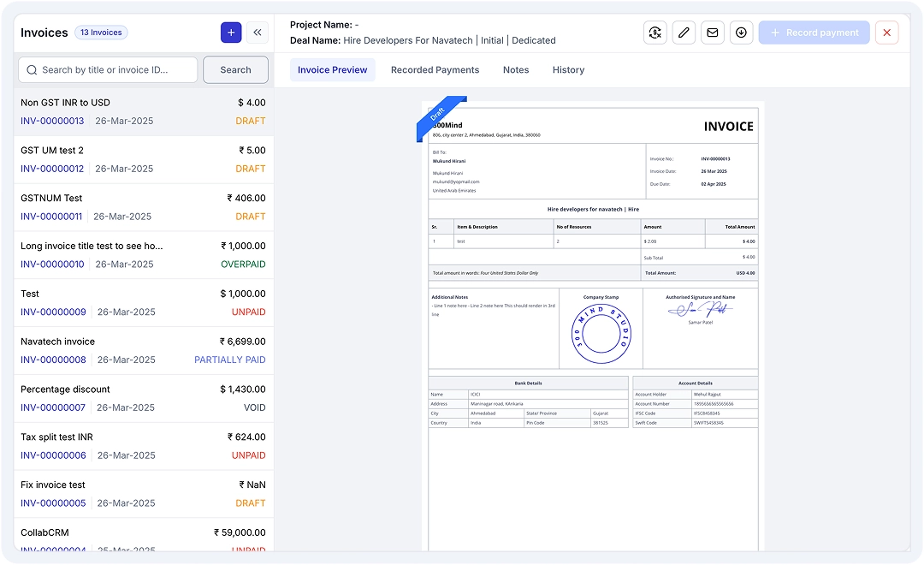
Task: Select the Invoice Preview tab
Action: click(332, 70)
